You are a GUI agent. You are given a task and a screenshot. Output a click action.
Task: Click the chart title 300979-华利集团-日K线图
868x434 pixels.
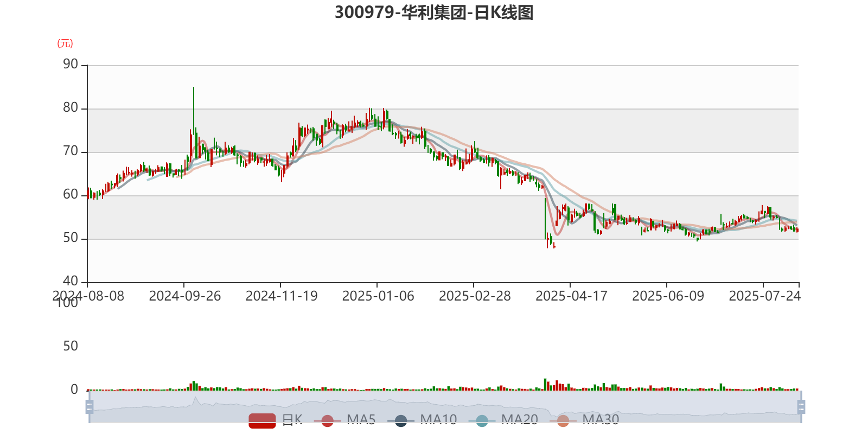coord(434,12)
